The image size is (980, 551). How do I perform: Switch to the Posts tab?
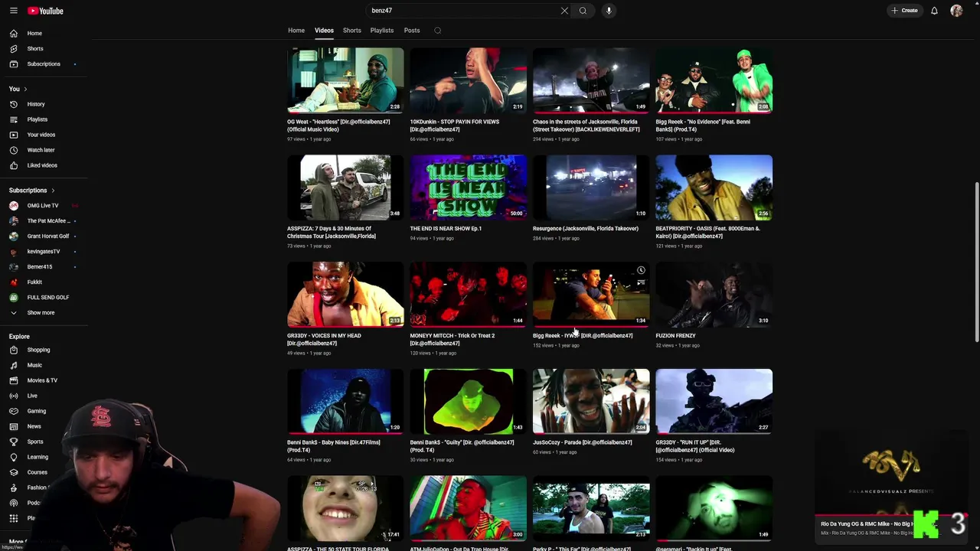[412, 31]
